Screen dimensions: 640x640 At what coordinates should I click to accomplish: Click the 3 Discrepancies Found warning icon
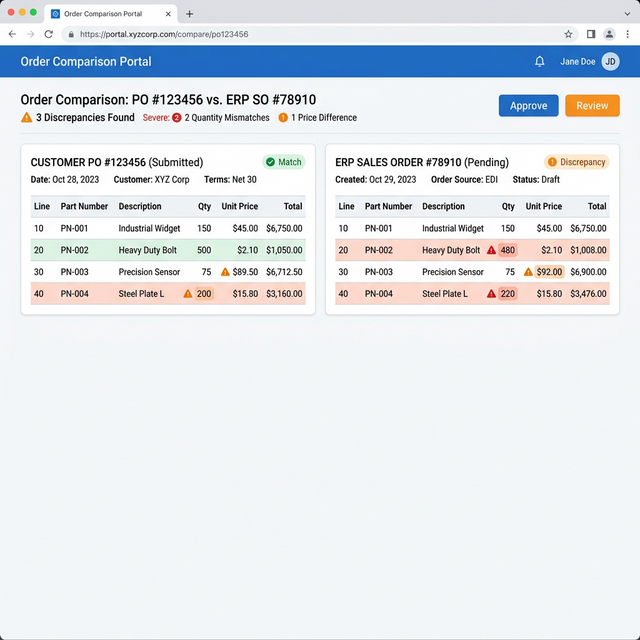[x=27, y=118]
